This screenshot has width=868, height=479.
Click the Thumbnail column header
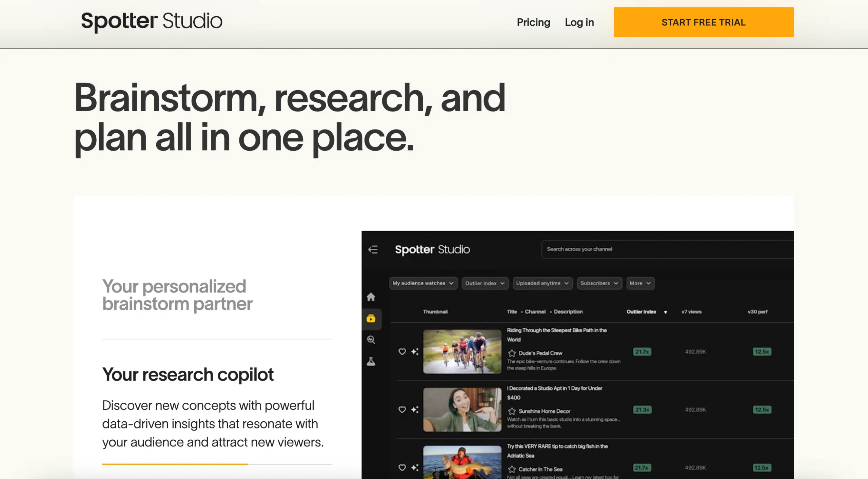coord(435,312)
